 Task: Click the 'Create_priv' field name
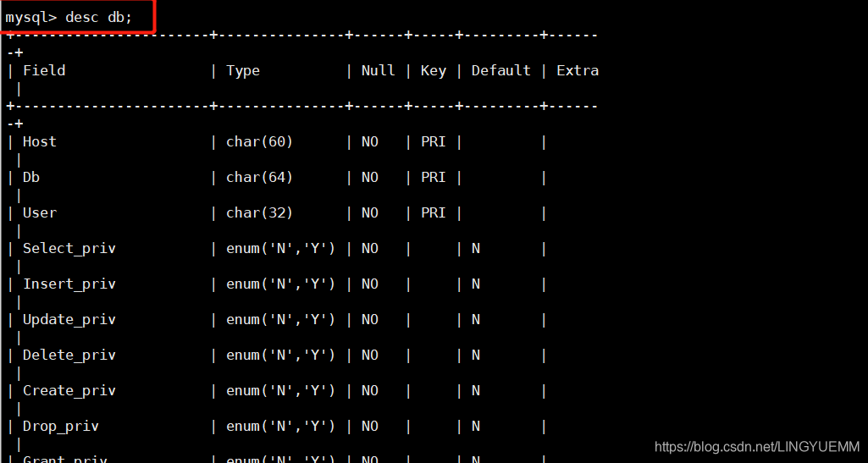pyautogui.click(x=69, y=390)
